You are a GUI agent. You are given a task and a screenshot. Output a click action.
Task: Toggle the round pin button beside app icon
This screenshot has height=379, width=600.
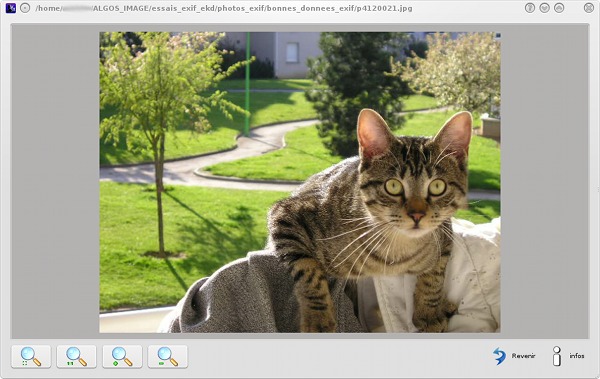(25, 8)
